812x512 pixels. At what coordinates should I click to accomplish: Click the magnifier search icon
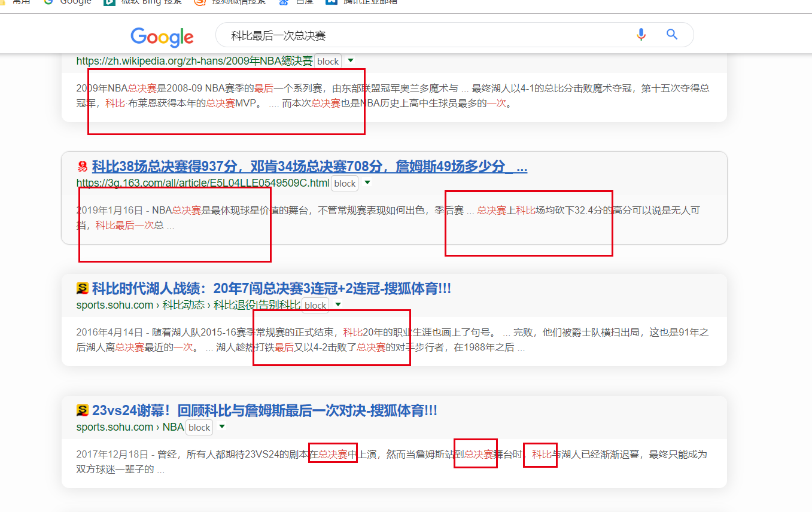[672, 35]
